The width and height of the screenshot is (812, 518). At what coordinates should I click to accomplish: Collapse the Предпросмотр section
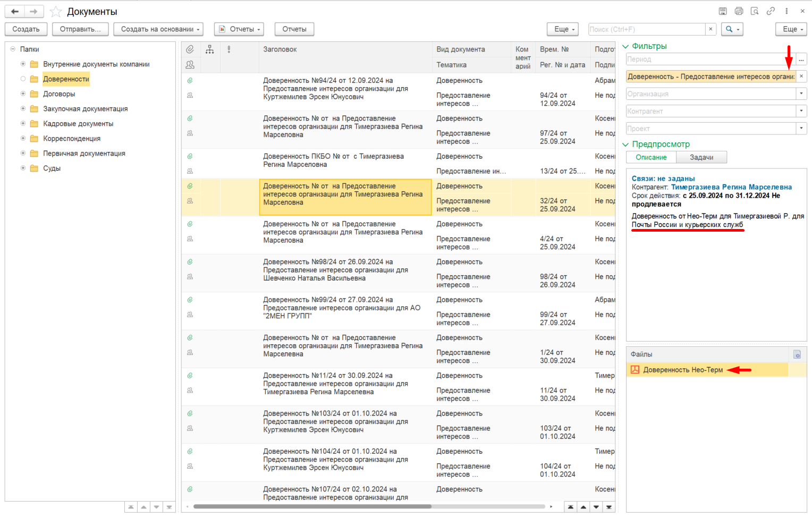625,145
